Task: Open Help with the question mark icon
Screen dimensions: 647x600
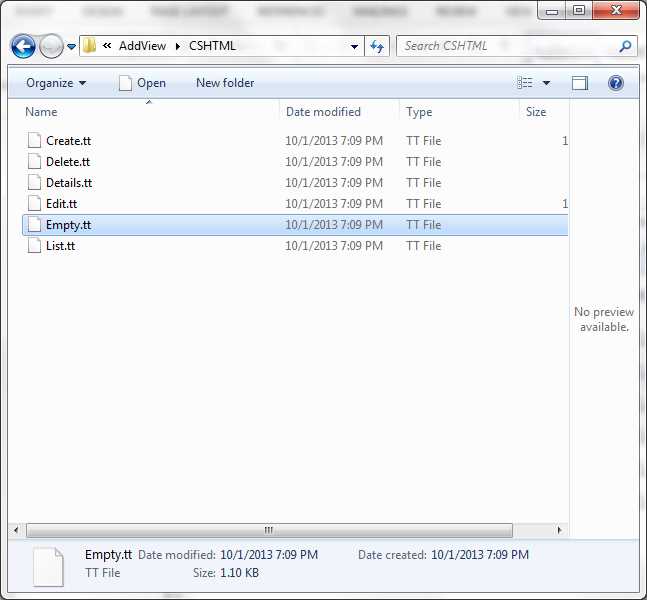Action: tap(616, 83)
